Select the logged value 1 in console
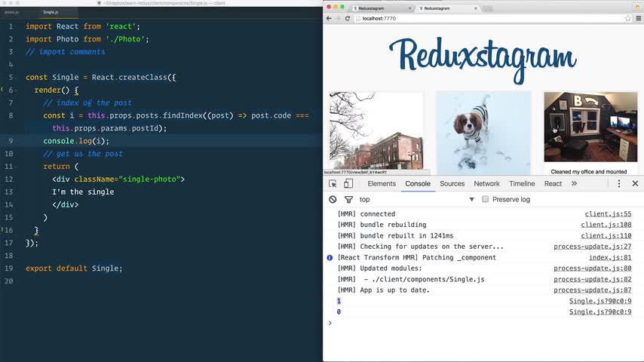The height and width of the screenshot is (362, 644). [339, 301]
